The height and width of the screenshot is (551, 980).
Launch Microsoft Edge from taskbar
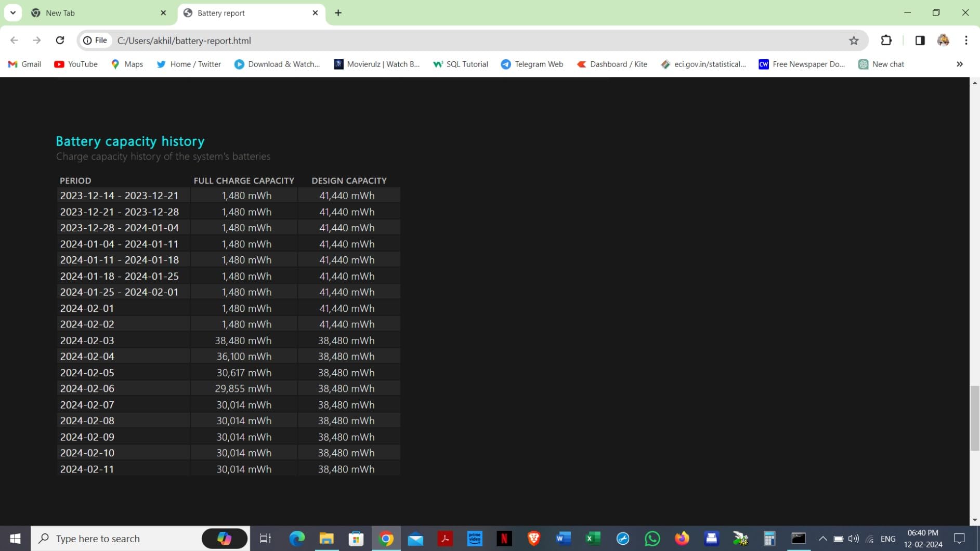pyautogui.click(x=297, y=539)
